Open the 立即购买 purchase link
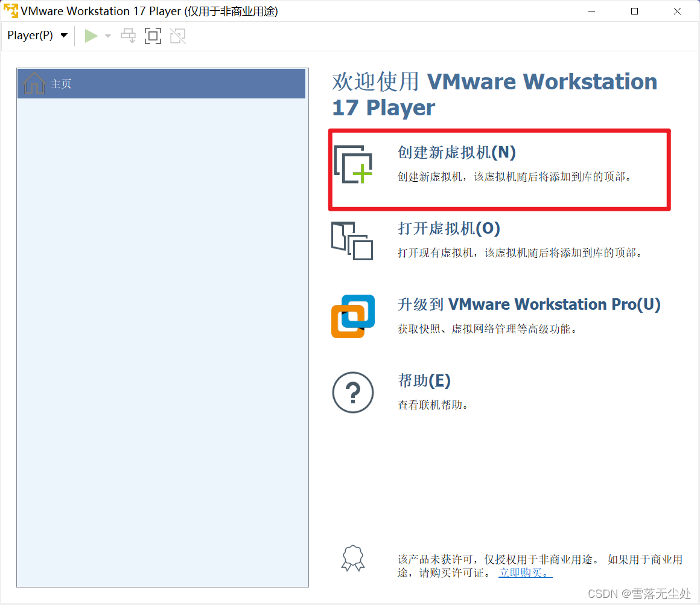Viewport: 700px width, 605px height. (x=526, y=573)
